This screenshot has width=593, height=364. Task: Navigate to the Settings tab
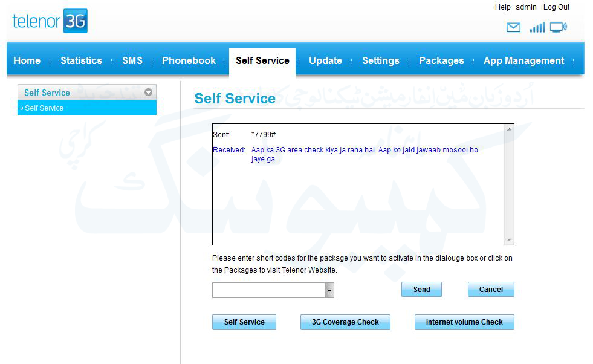pyautogui.click(x=380, y=60)
